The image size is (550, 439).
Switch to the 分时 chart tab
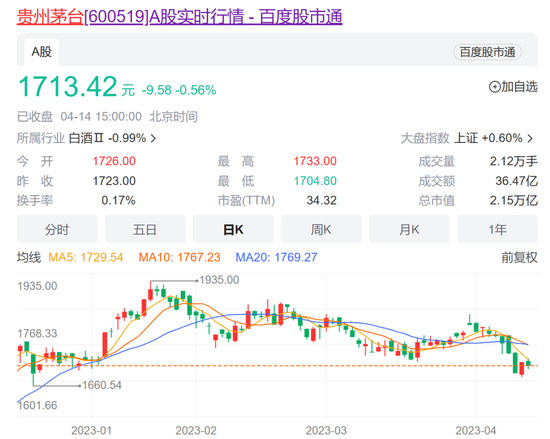57,229
